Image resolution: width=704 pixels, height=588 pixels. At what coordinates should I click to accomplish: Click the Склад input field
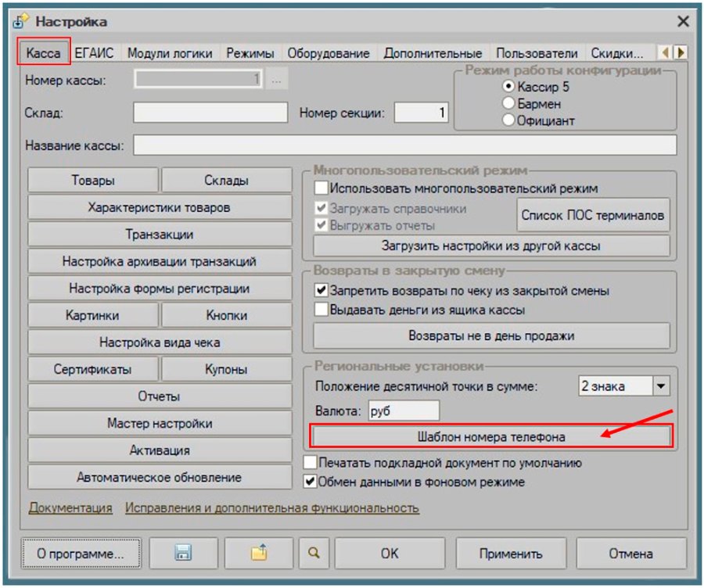(x=210, y=113)
